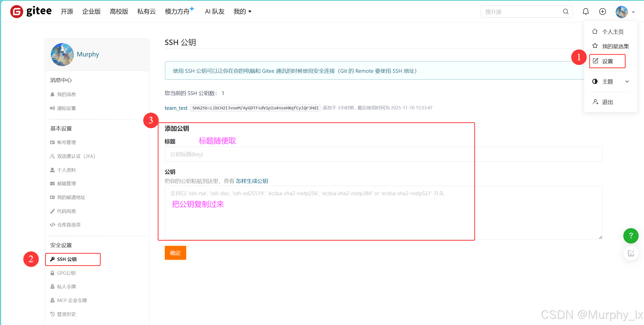644x325 pixels.
Task: Open 代码风格 settings
Action: pyautogui.click(x=66, y=211)
